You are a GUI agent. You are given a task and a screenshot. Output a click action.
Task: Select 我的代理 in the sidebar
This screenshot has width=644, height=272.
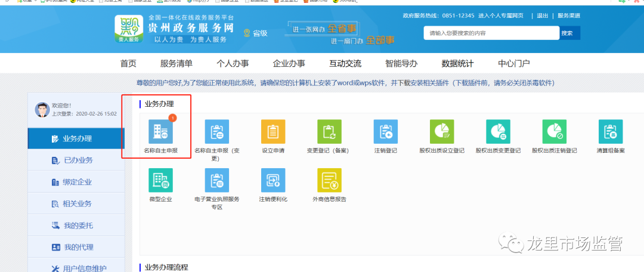76,248
